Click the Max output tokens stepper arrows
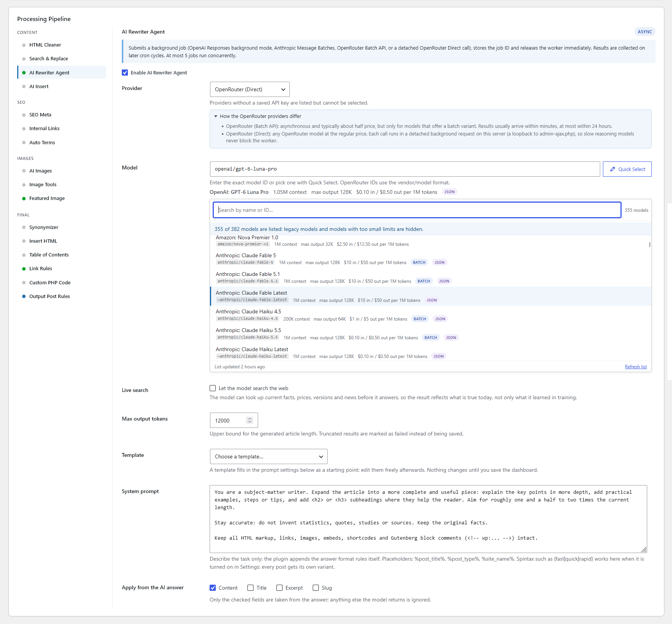Screen dimensions: 672x624 point(250,420)
